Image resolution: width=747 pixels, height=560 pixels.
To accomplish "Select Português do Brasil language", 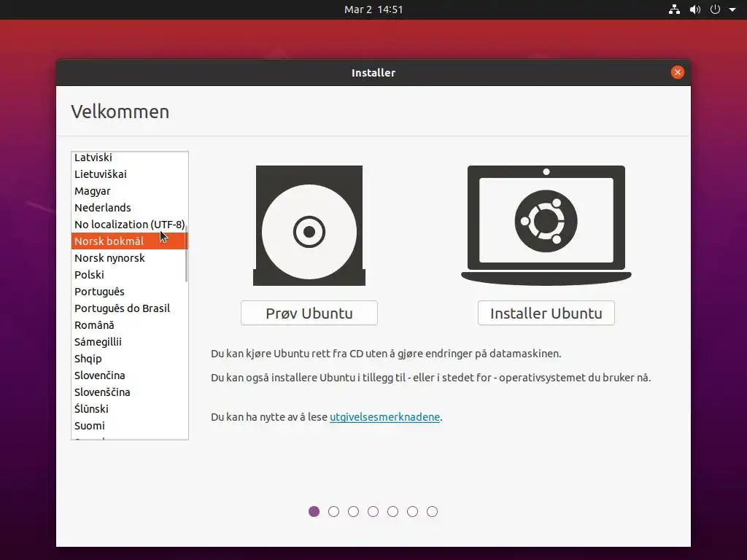I will pyautogui.click(x=128, y=308).
